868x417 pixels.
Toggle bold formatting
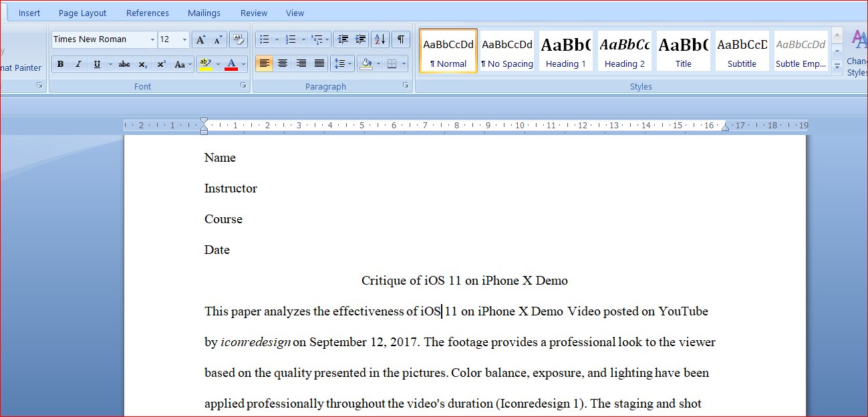[60, 64]
